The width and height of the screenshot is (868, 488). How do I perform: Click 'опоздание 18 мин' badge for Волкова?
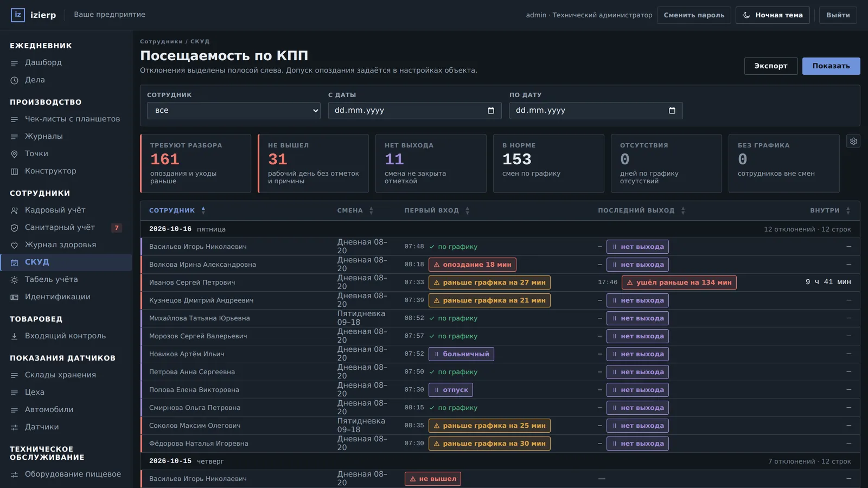click(x=473, y=265)
